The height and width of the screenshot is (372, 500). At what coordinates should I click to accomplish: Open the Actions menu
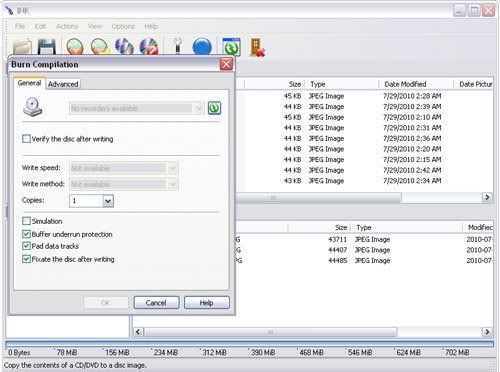(x=67, y=26)
